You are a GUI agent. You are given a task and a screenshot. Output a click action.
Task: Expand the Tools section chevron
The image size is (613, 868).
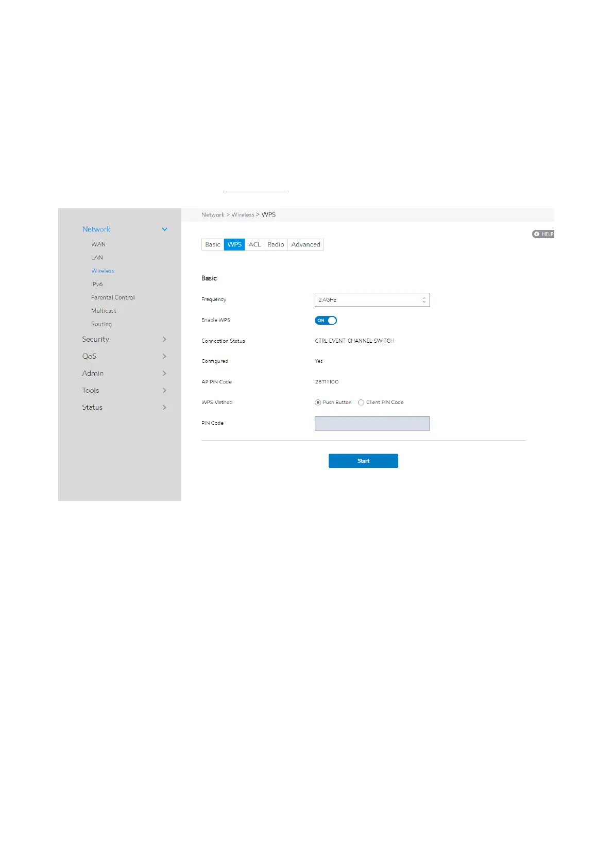[x=165, y=390]
